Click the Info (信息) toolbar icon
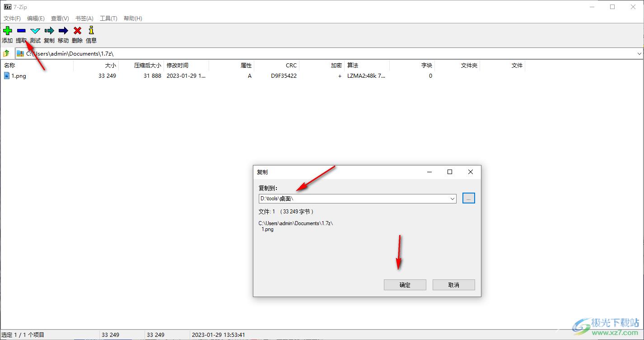The height and width of the screenshot is (340, 644). (x=91, y=30)
